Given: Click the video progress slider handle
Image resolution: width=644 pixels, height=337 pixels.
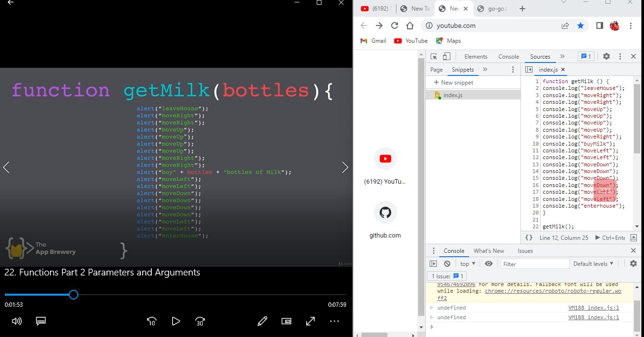Looking at the screenshot, I should [x=74, y=295].
